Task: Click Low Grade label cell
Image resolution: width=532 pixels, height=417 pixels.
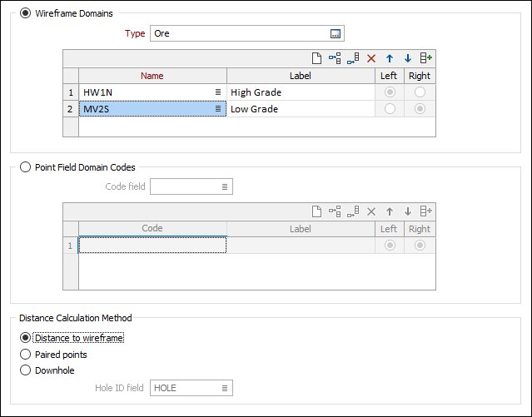Action: (301, 109)
